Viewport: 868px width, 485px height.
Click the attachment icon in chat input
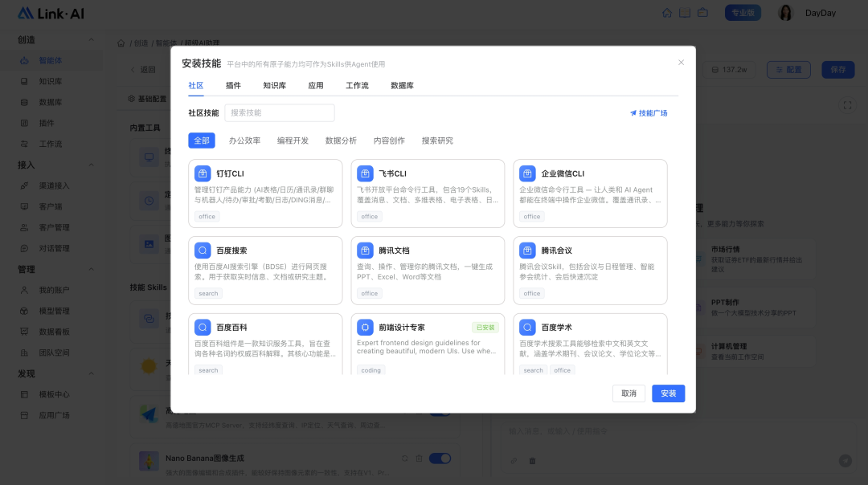[514, 461]
